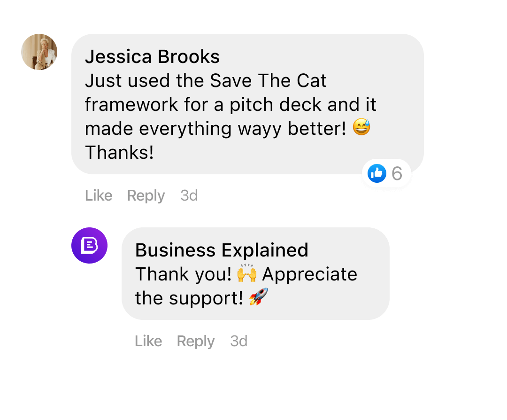Viewport: 507px width, 420px height.
Task: Click the sweat-smile emoji in Jessica's comment
Action: click(x=361, y=128)
